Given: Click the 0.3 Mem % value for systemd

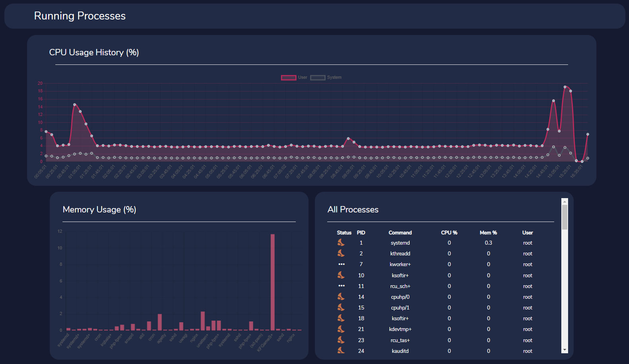Looking at the screenshot, I should [488, 243].
